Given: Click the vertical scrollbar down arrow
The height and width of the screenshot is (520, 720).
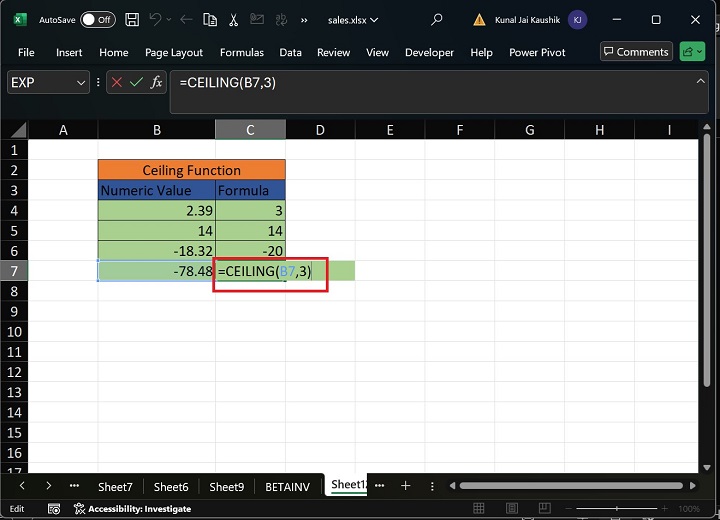Looking at the screenshot, I should click(x=707, y=468).
